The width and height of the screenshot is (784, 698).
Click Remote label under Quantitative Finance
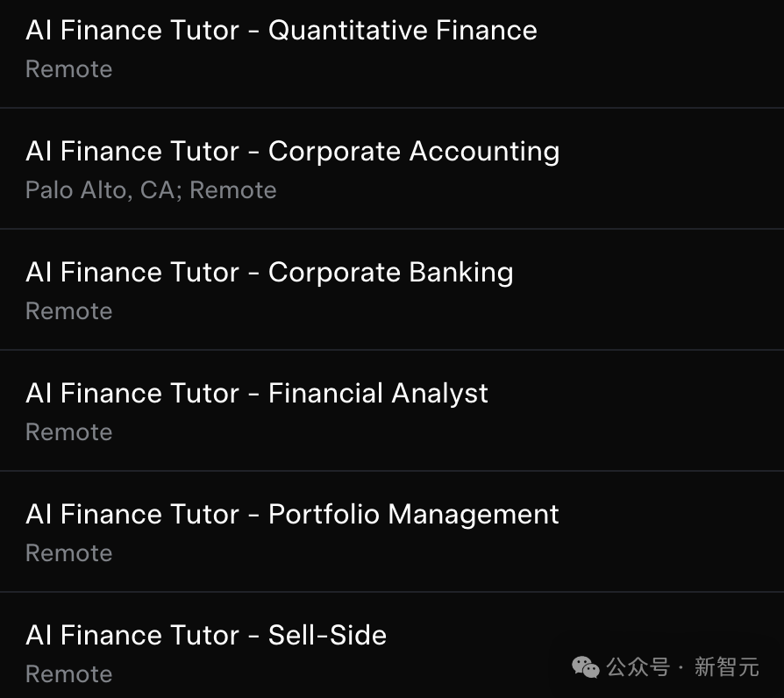(x=68, y=69)
